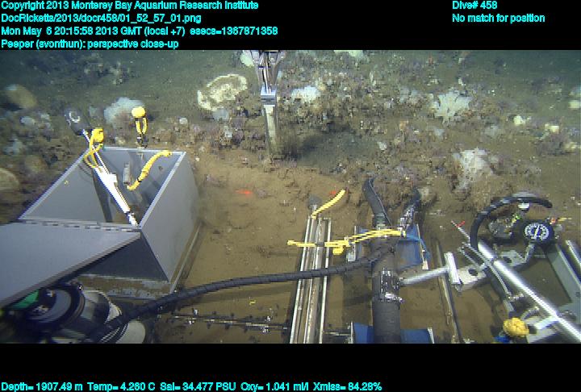The image size is (581, 392).
Task: Click the round pressure gauge dial on the ROV
Action: click(538, 231)
